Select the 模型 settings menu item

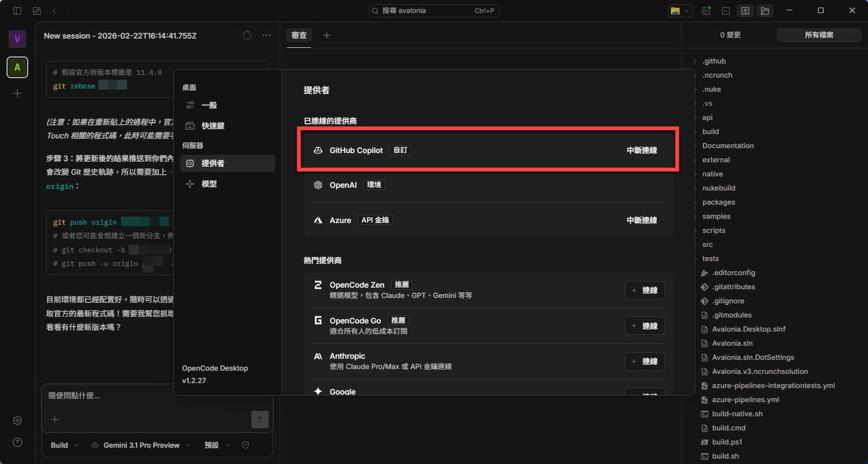pos(209,184)
